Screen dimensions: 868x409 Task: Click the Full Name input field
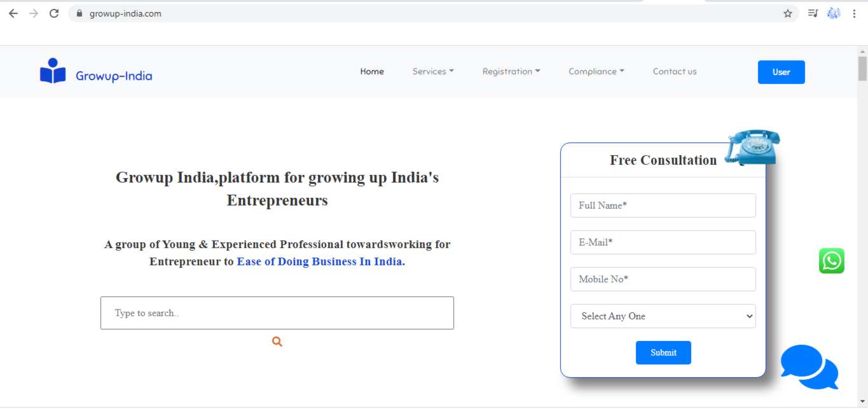(663, 205)
